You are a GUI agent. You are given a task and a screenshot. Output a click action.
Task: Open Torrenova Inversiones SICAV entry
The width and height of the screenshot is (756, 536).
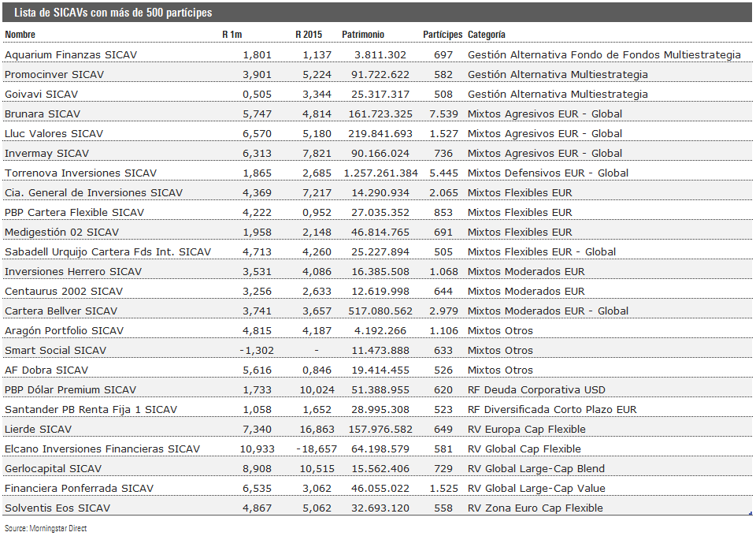coord(80,173)
